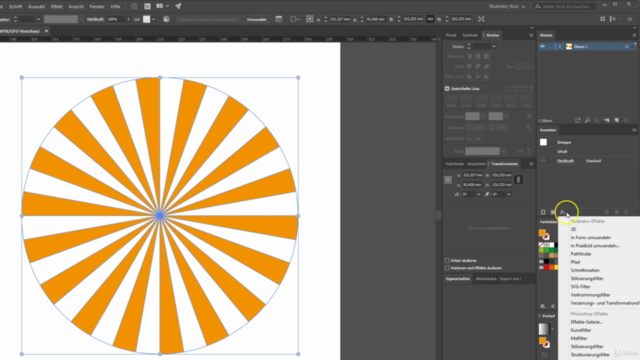Click Deckkraft label in control bar
This screenshot has width=640, height=360.
[x=95, y=19]
